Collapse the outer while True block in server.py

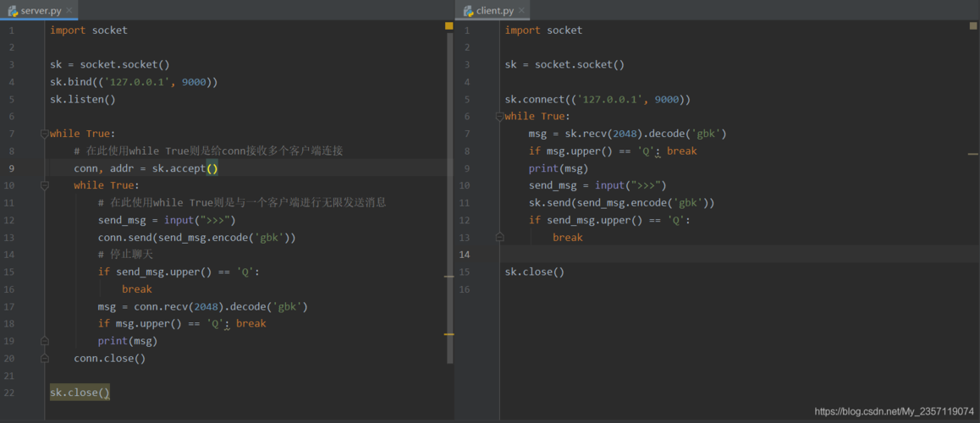44,134
